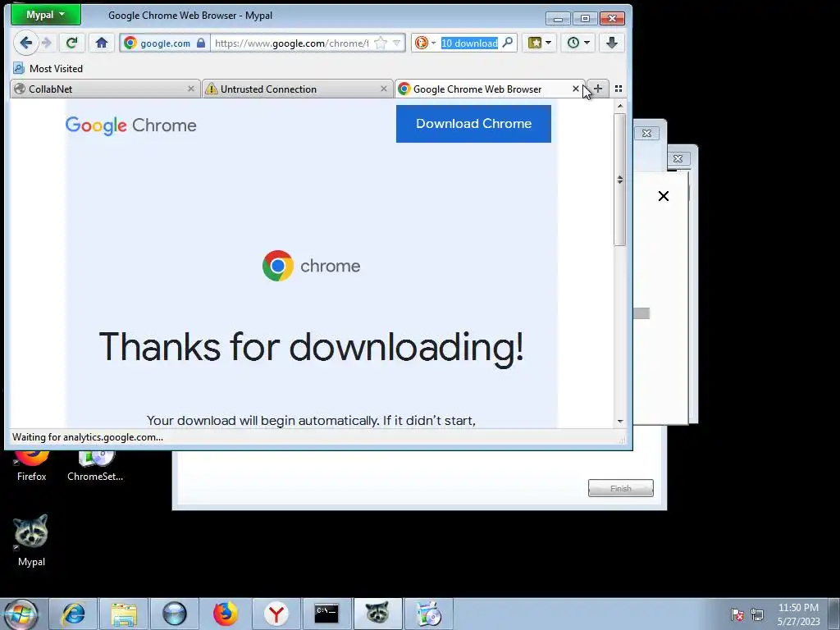Open the Firefox desktop shortcut
Screen dimensions: 840x630
tap(32, 467)
